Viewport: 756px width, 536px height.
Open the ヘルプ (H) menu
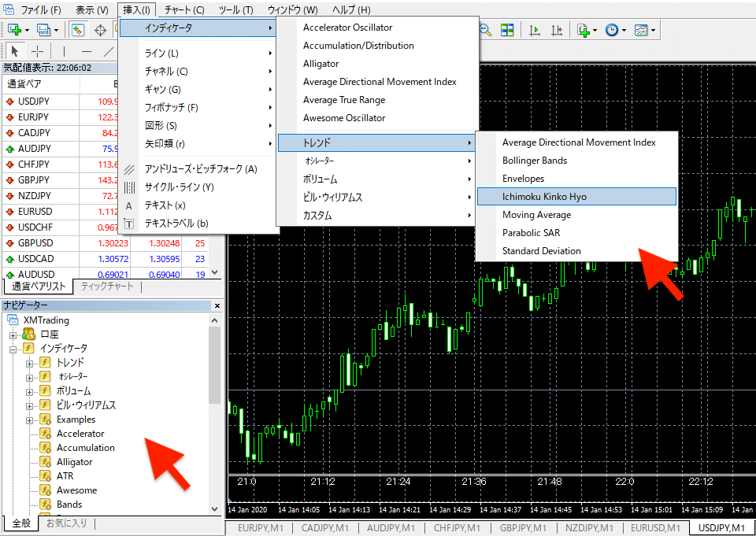point(351,9)
